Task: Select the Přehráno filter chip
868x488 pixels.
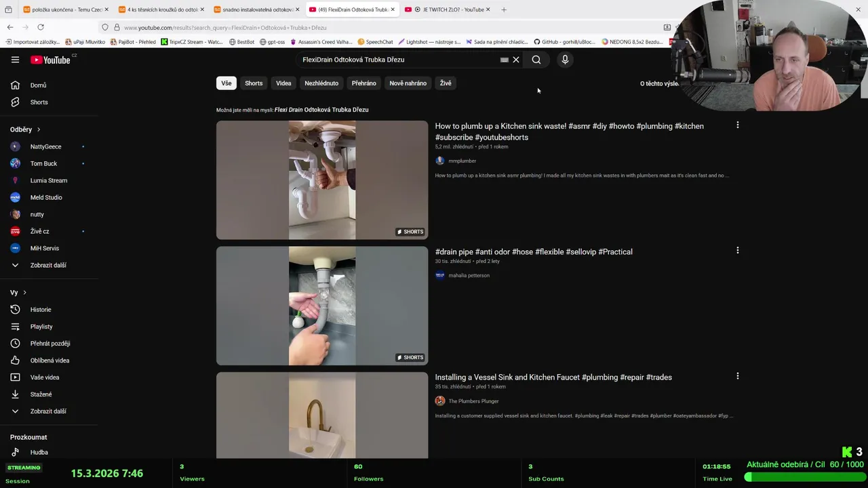Action: (x=363, y=83)
